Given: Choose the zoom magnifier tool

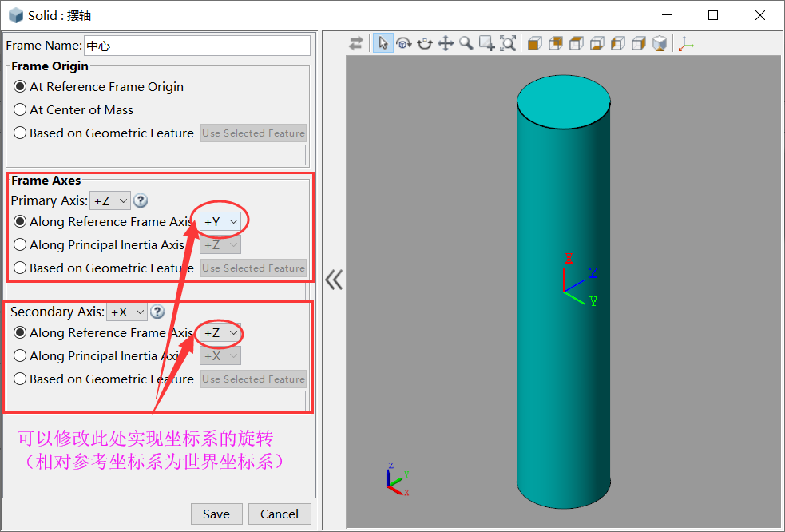Looking at the screenshot, I should [466, 43].
